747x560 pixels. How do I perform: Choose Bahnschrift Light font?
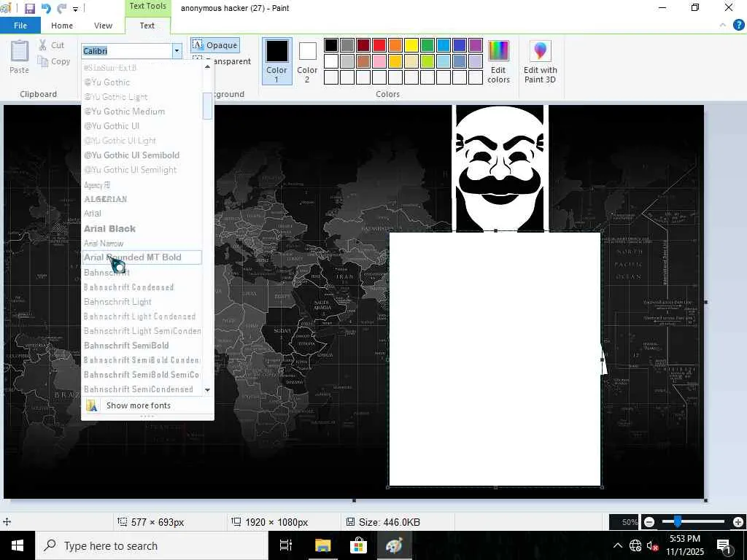click(142, 301)
